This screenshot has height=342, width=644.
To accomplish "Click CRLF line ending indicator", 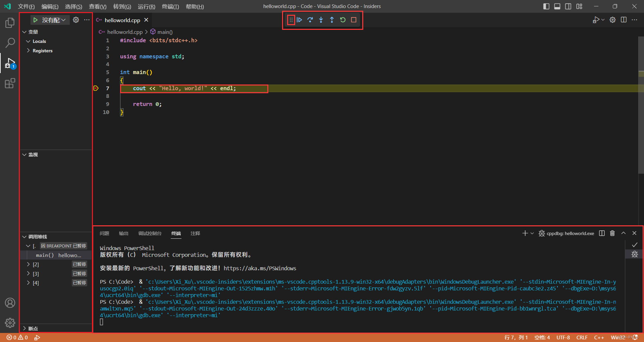I will tap(582, 338).
